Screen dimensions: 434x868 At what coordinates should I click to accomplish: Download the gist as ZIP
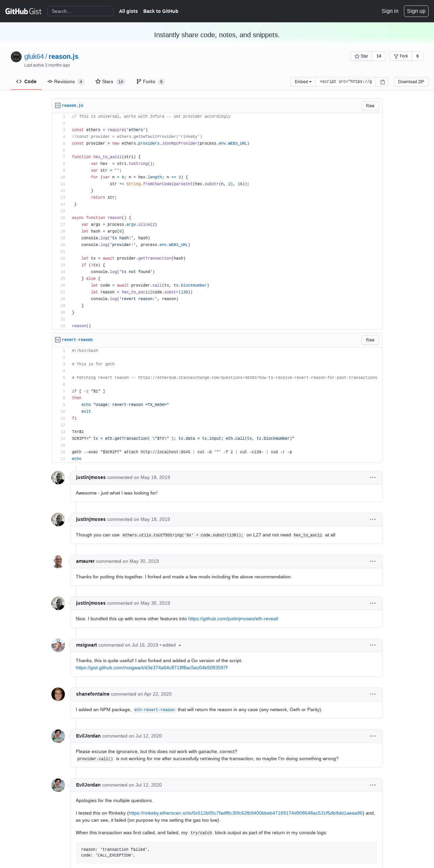pyautogui.click(x=411, y=82)
